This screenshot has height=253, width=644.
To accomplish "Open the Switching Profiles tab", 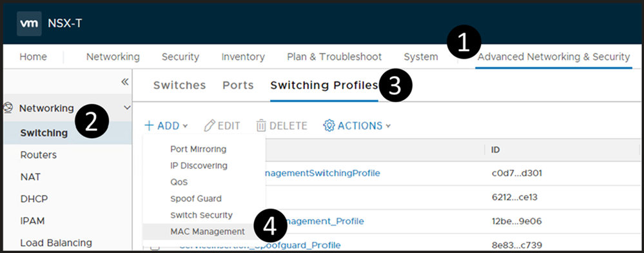I will click(324, 86).
